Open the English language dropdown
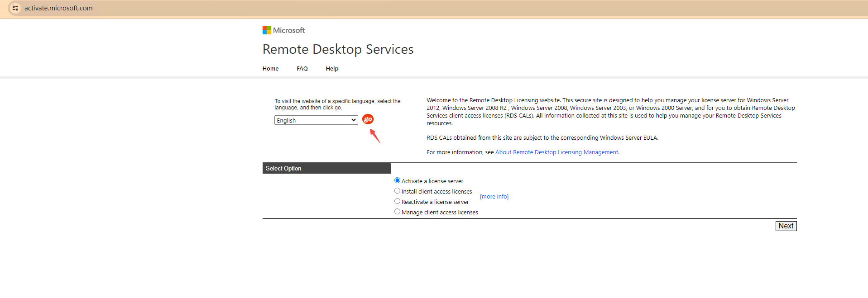 click(x=316, y=120)
